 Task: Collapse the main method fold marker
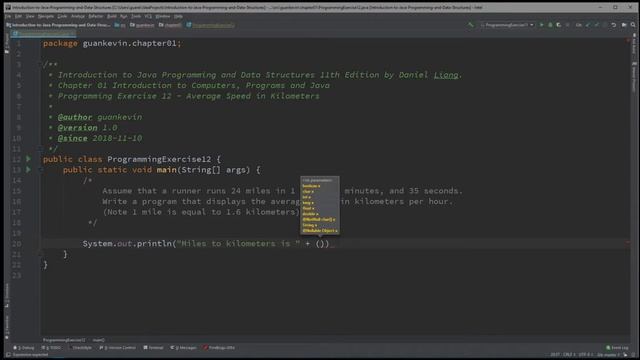tap(41, 169)
